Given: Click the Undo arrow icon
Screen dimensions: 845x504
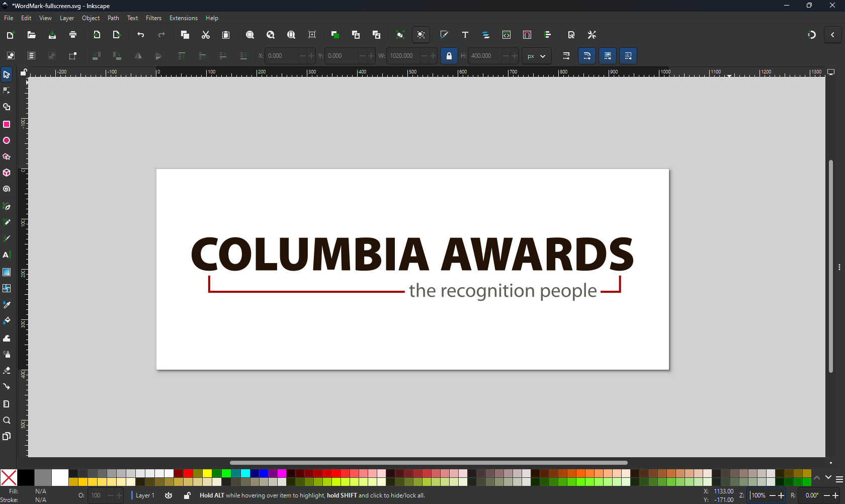Looking at the screenshot, I should pyautogui.click(x=141, y=35).
